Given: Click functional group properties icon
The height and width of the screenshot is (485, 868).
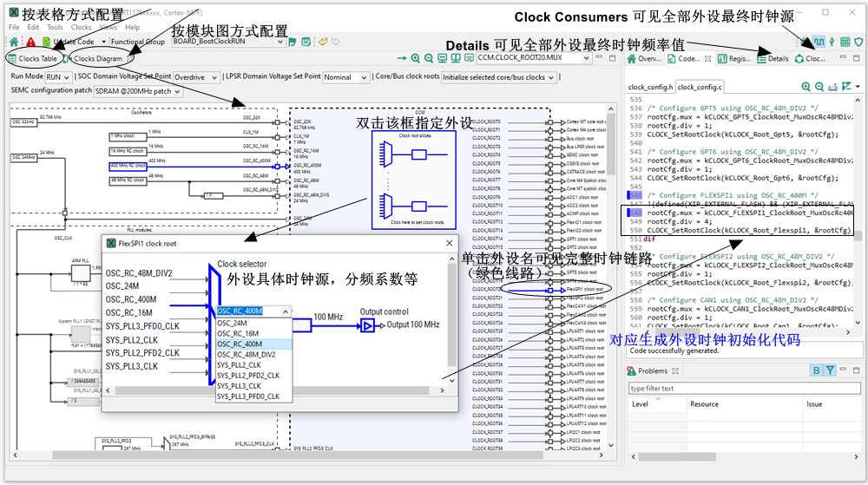Looking at the screenshot, I should (x=306, y=42).
